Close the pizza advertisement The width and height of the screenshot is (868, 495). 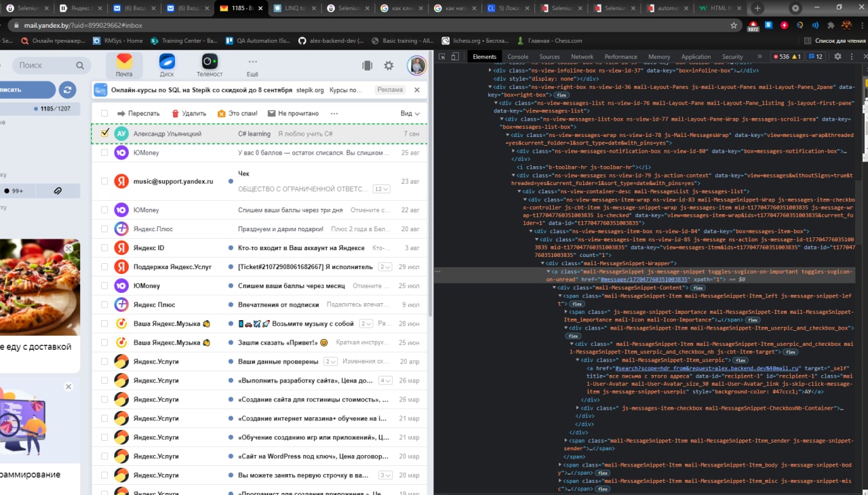68,249
